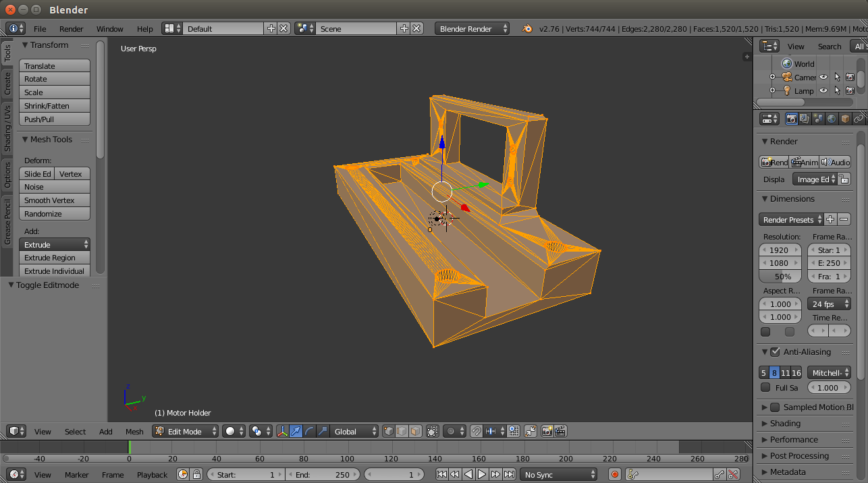This screenshot has width=868, height=483.
Task: Click the OpenGL render image camera icon
Action: tap(547, 431)
